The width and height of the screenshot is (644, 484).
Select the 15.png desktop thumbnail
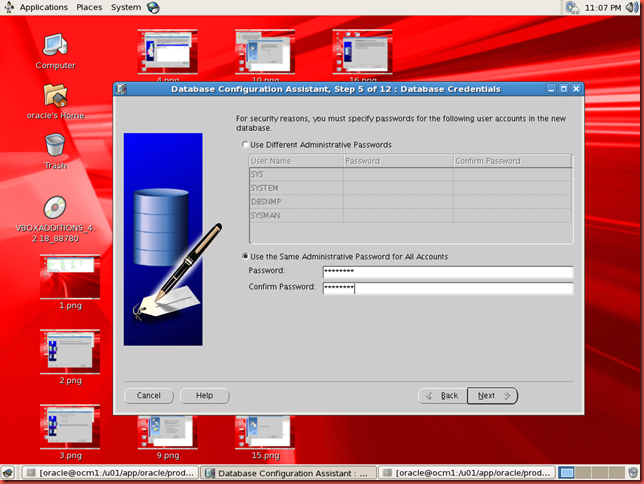[x=265, y=431]
